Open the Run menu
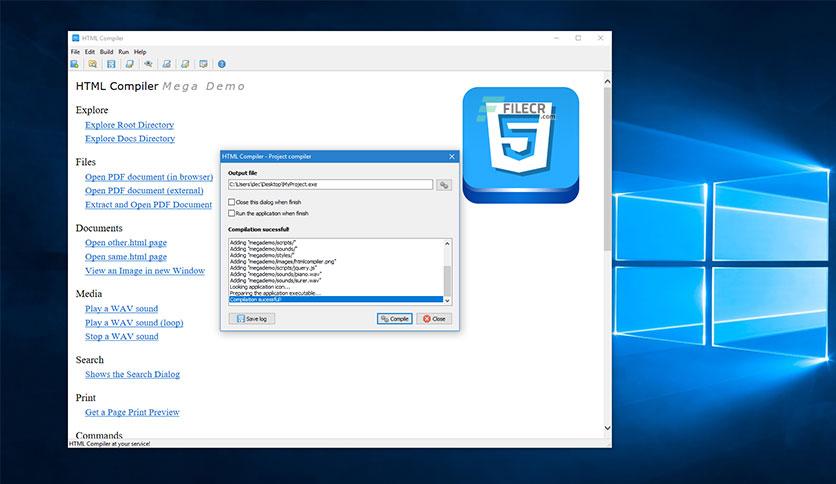 (124, 52)
